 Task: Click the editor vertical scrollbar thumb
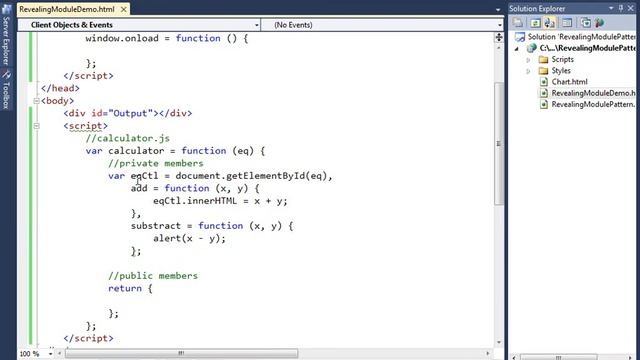click(499, 144)
